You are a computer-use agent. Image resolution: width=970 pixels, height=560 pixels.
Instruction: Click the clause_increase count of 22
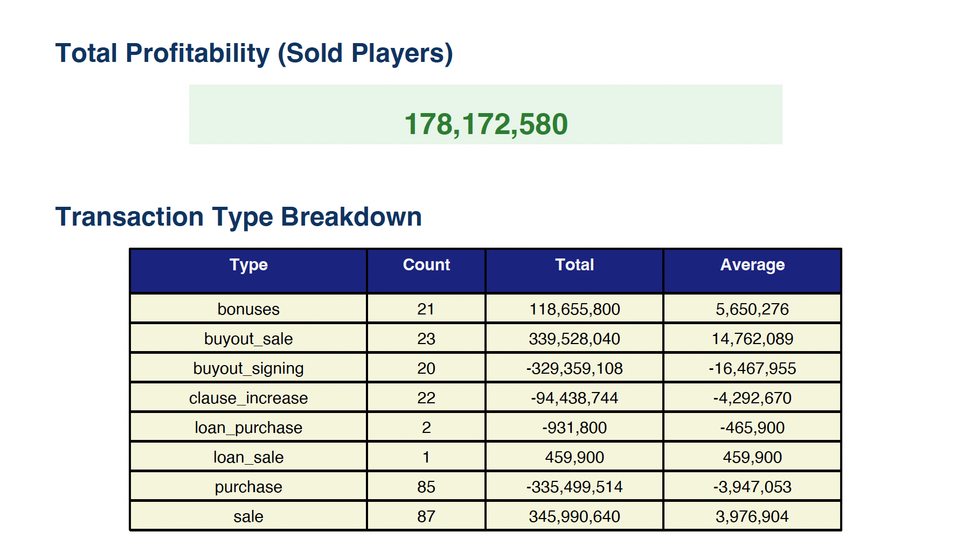click(426, 398)
